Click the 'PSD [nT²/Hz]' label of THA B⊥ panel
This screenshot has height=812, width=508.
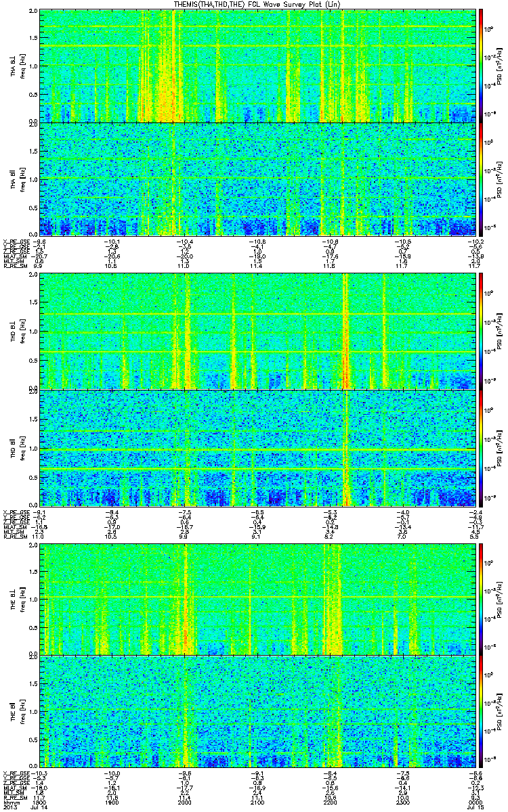point(501,66)
